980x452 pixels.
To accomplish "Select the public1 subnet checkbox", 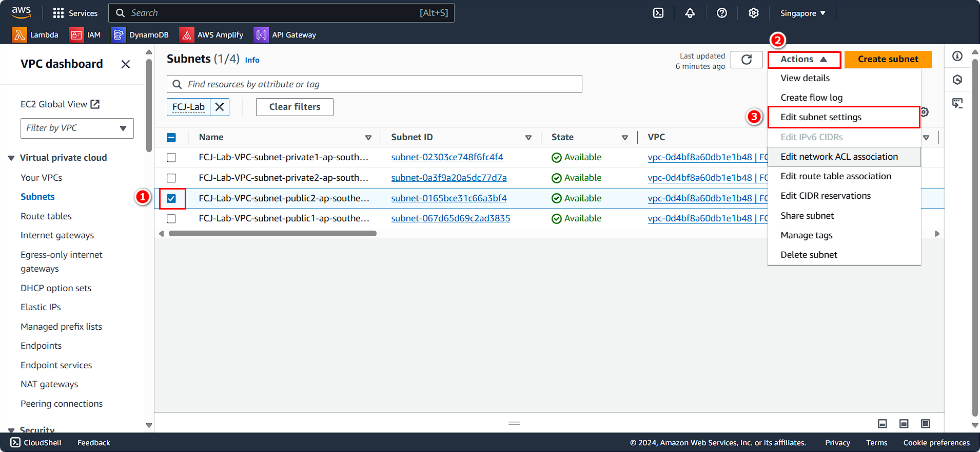I will 171,219.
